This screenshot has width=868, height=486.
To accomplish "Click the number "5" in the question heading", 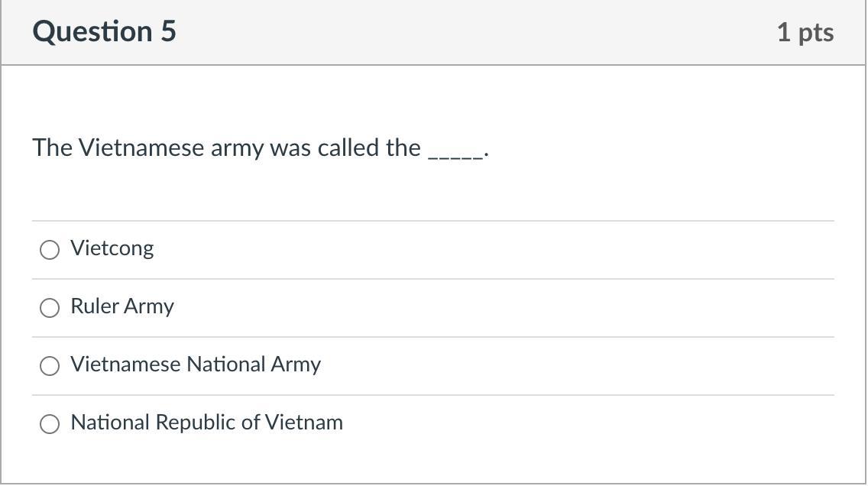I will point(168,32).
